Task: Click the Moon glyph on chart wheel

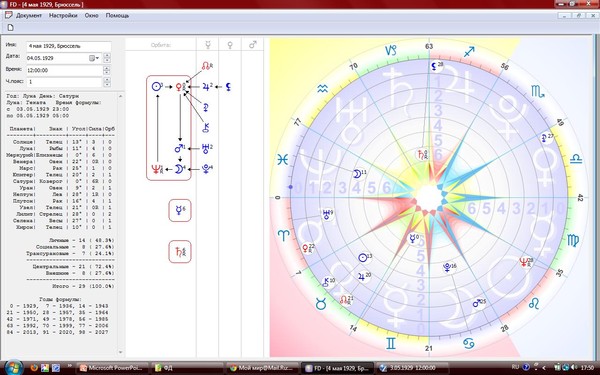Action: point(357,174)
